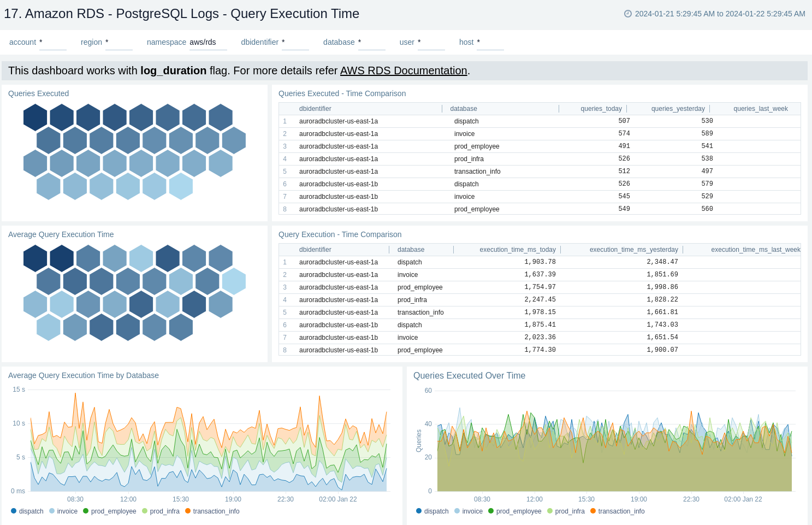Click the blue dispatch legend dot under Queries Executed Over Time
Screen dimensions: 812x525
(420, 511)
